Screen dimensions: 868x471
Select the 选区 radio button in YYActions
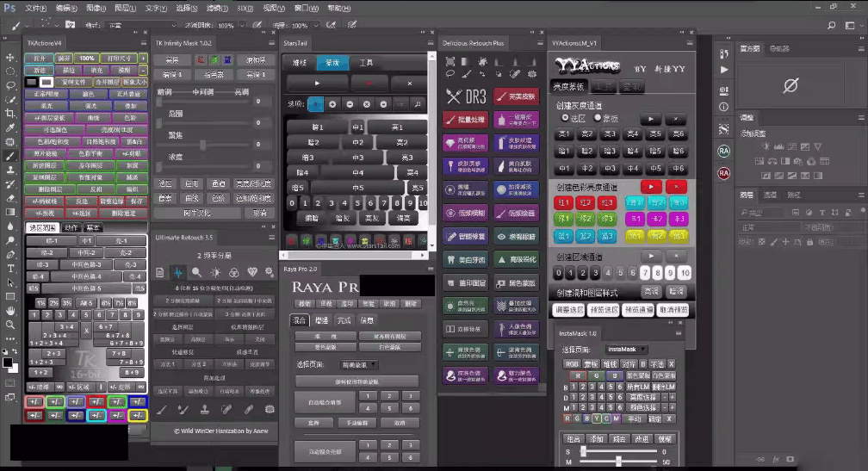566,117
